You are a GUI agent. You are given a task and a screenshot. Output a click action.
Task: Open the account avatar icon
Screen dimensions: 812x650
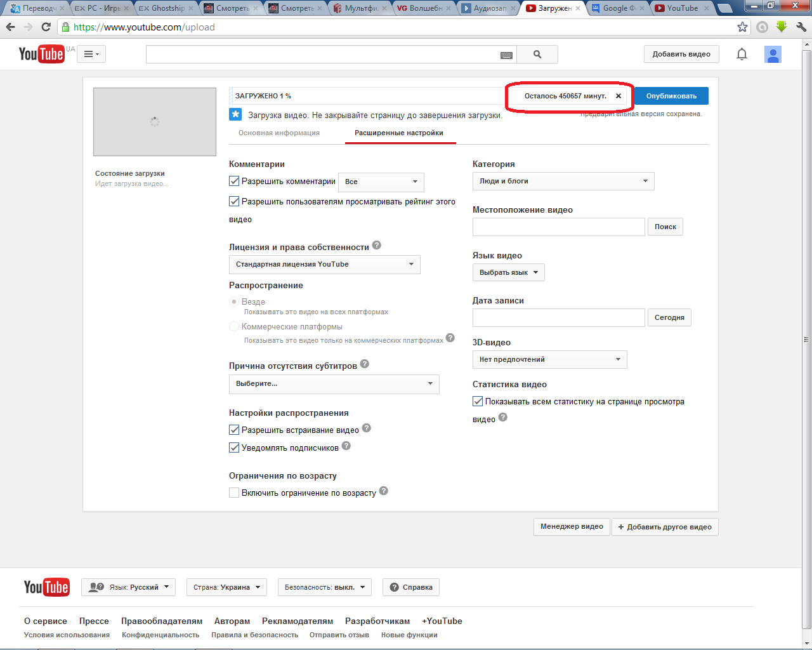(773, 55)
